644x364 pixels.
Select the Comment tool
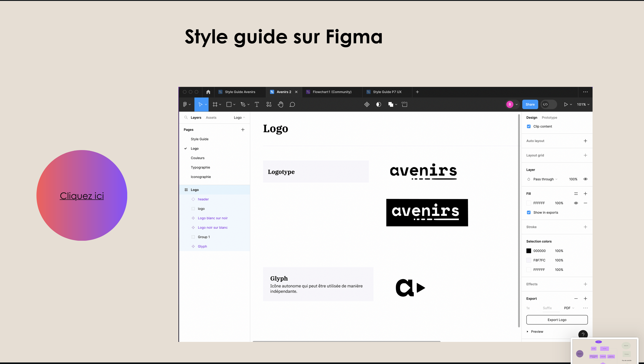click(292, 105)
